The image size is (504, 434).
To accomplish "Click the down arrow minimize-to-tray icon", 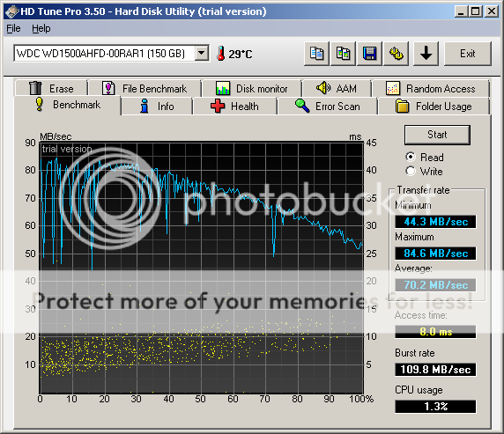I will (426, 54).
